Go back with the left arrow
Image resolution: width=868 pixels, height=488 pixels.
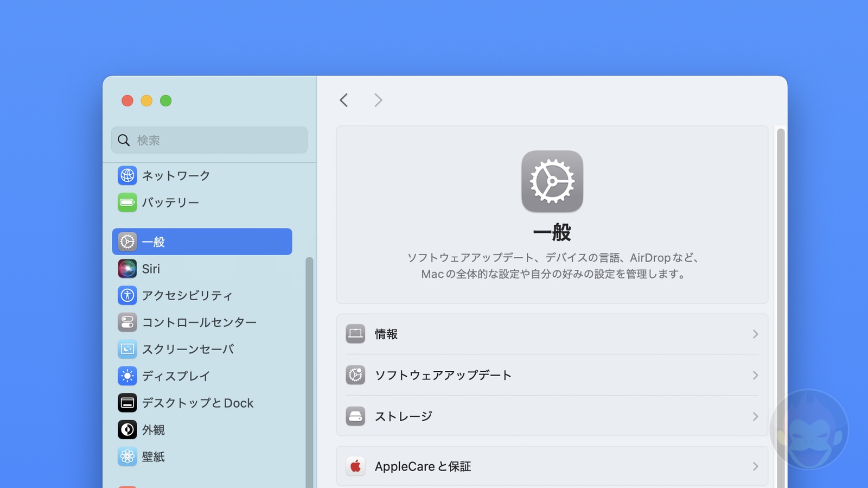pos(344,100)
